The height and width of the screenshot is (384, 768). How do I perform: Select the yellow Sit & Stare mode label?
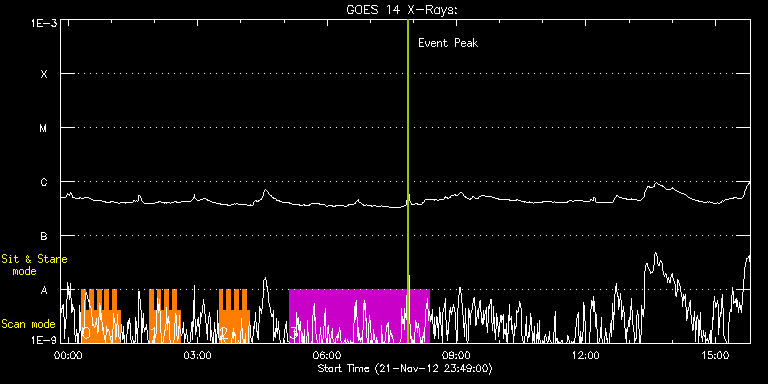[34, 264]
